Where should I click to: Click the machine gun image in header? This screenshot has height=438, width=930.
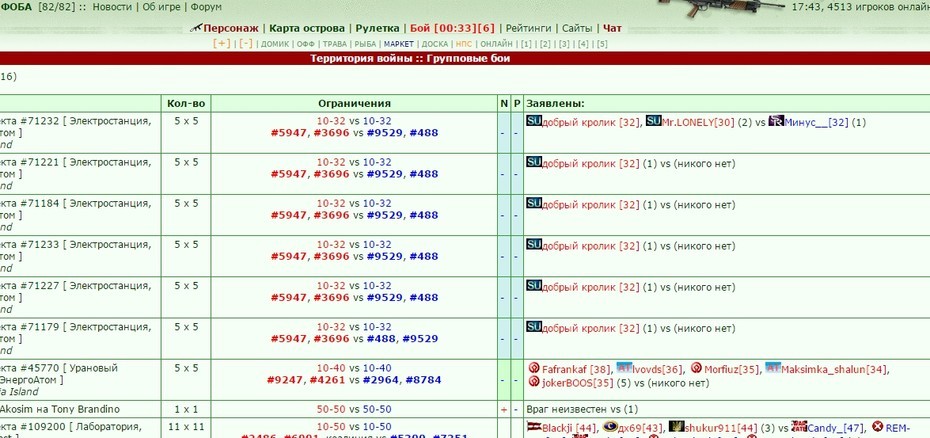(x=722, y=8)
